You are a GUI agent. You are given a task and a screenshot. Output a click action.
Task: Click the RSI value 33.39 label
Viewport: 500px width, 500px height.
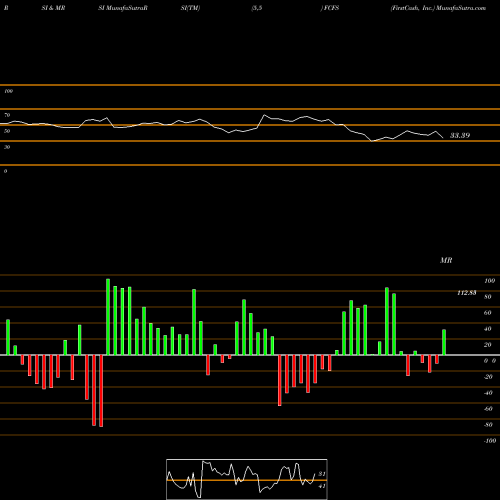point(460,135)
